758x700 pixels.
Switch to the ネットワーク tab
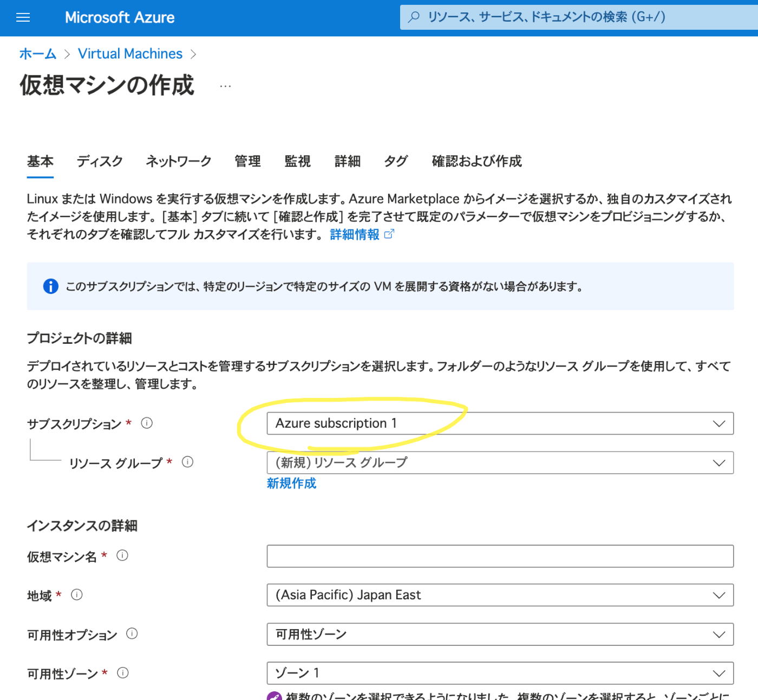pos(179,161)
